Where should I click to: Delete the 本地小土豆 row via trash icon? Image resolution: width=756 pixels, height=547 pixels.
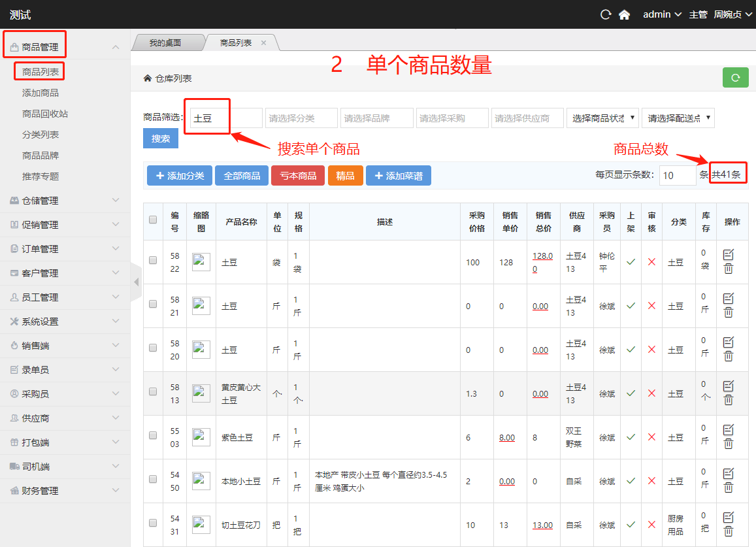click(729, 488)
